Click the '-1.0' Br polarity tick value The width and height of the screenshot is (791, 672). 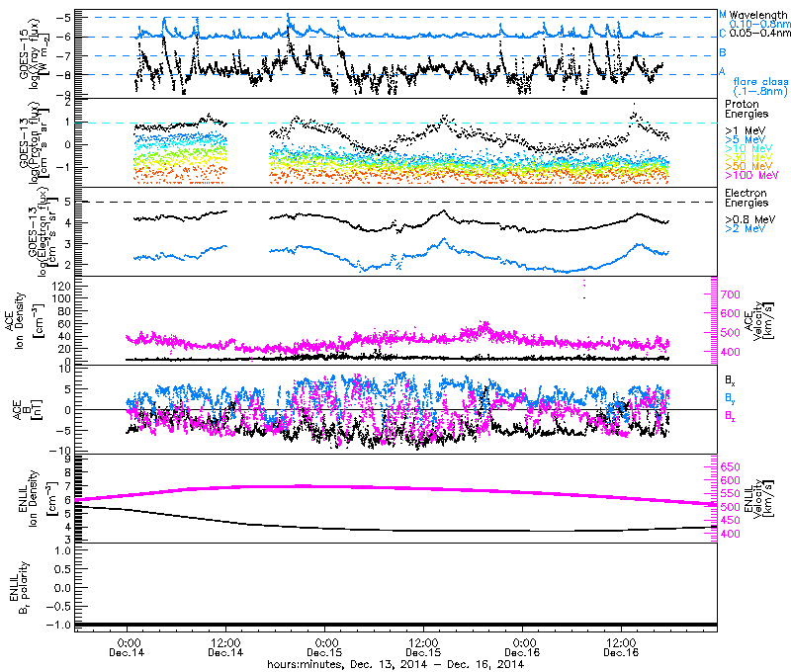click(x=58, y=626)
